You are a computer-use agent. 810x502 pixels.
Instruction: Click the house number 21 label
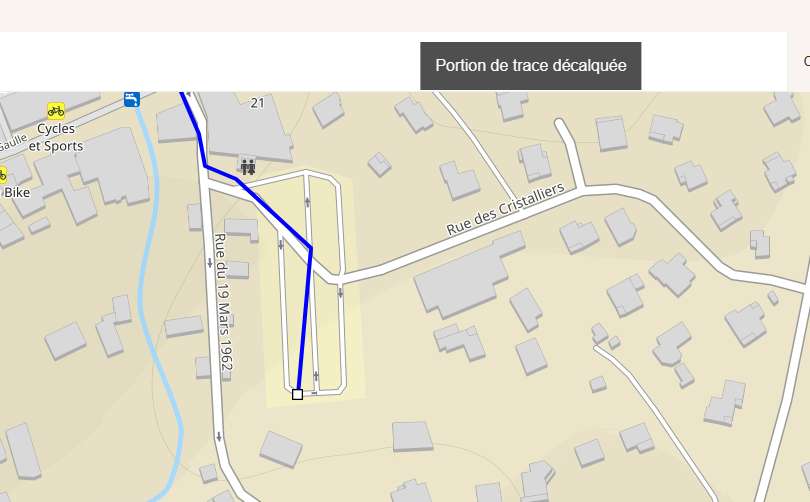coord(257,103)
